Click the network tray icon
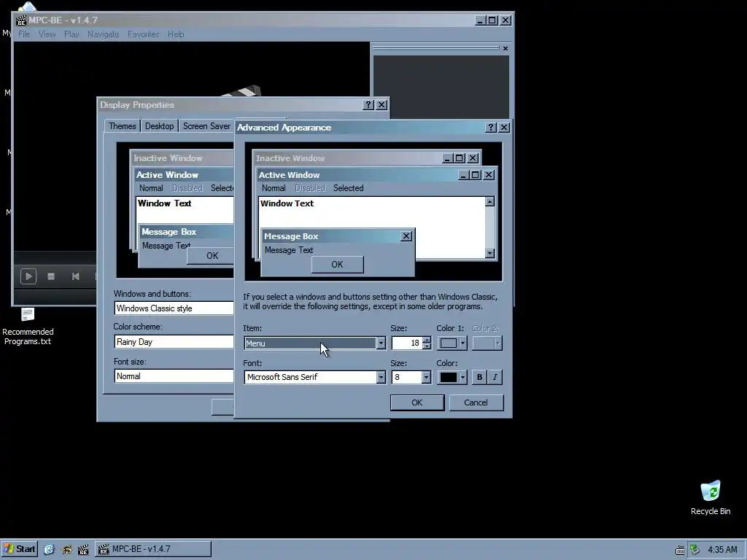 [694, 550]
